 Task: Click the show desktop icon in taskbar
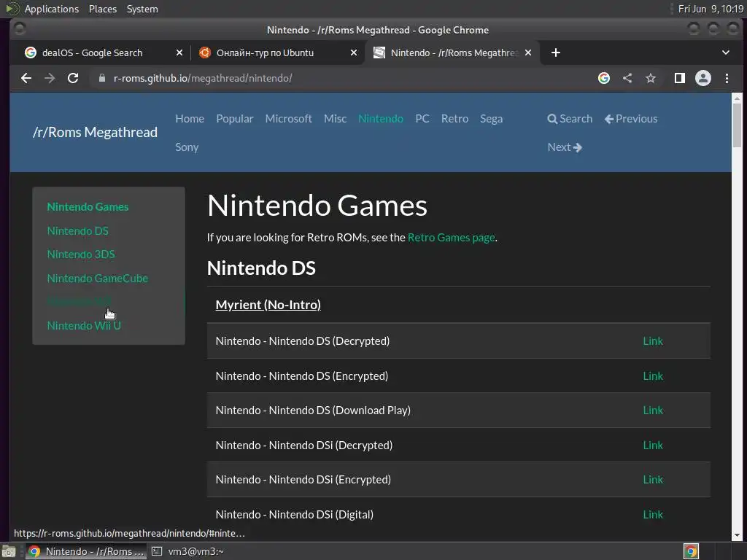(x=9, y=551)
